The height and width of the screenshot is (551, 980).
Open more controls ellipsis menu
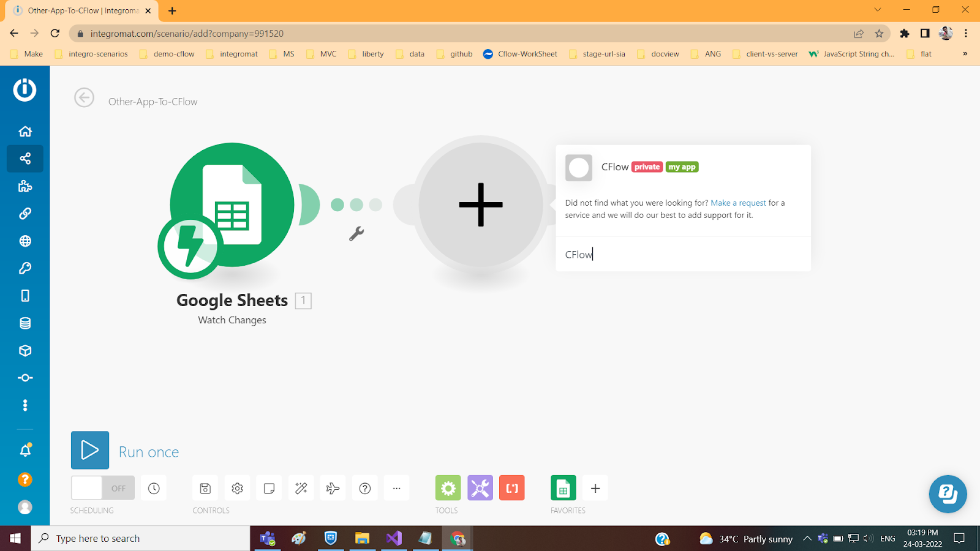pyautogui.click(x=396, y=488)
